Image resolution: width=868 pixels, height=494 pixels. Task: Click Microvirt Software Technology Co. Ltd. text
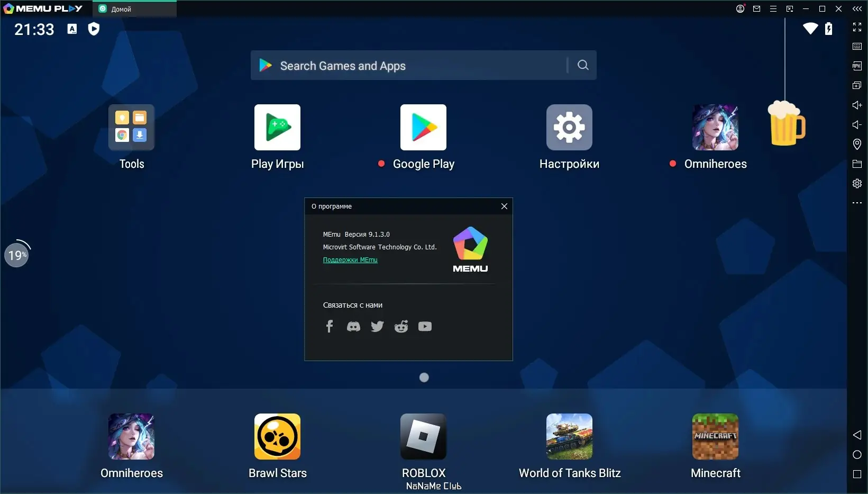pos(380,247)
